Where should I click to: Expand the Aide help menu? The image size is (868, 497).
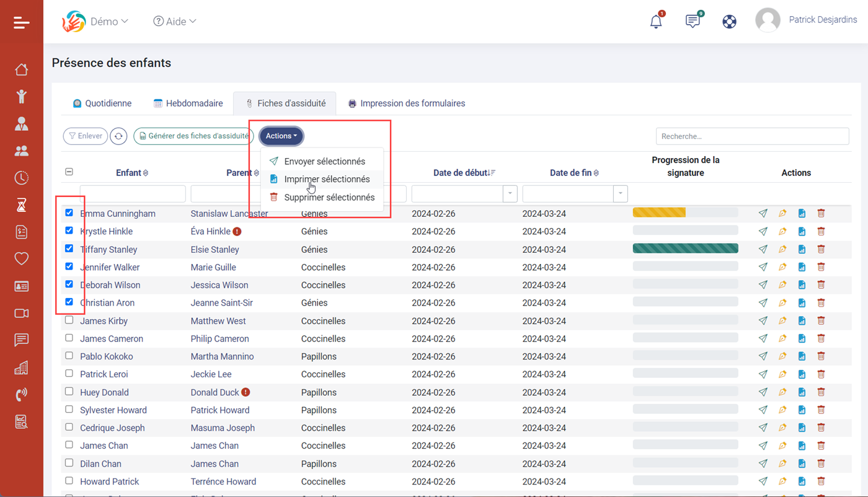point(175,22)
